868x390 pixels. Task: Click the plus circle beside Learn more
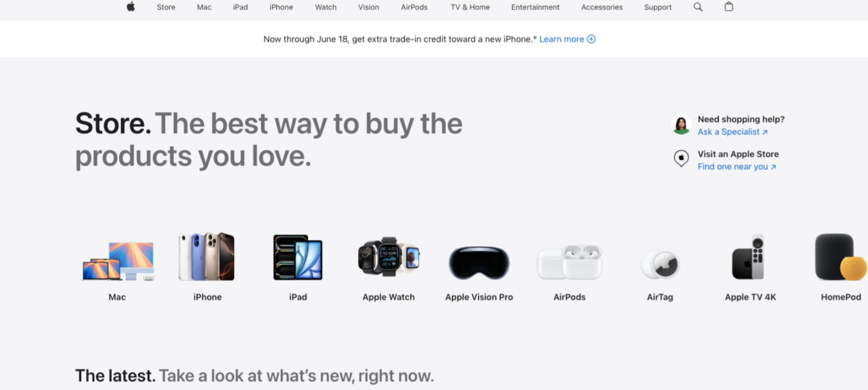pyautogui.click(x=591, y=39)
